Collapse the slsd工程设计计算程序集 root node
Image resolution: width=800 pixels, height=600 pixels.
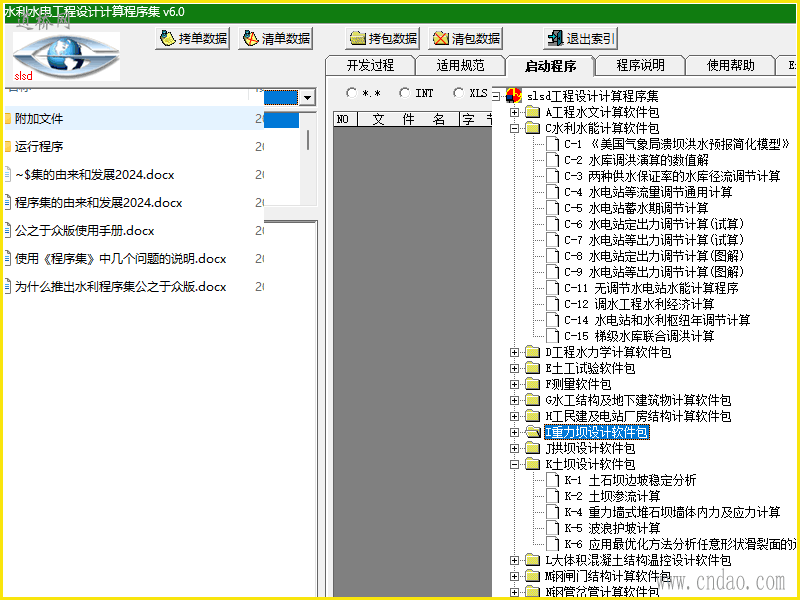point(496,96)
